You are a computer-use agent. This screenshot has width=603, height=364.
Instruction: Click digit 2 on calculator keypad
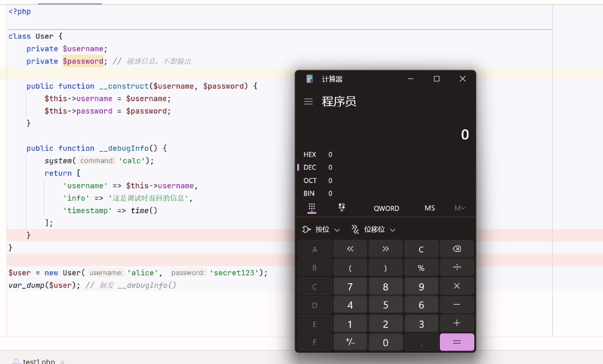tap(385, 323)
